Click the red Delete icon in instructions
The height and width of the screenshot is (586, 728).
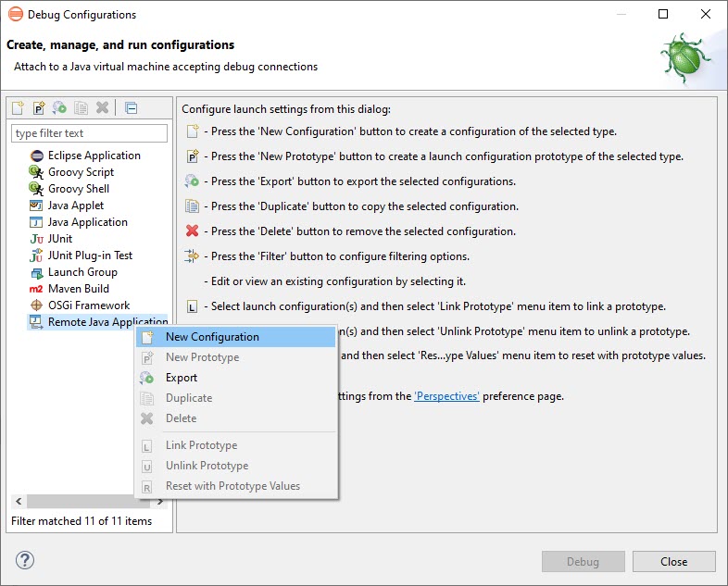click(193, 231)
